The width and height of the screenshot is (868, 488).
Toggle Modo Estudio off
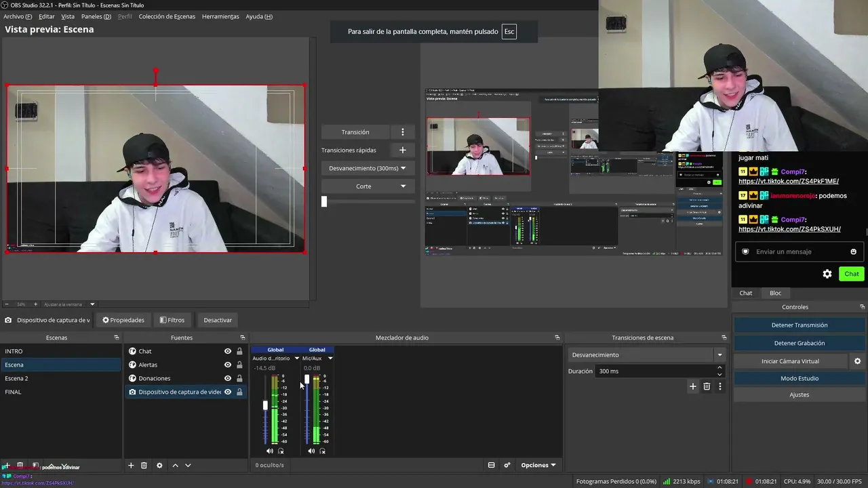point(799,378)
